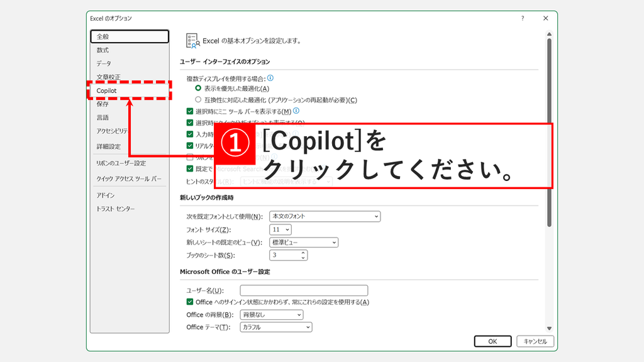Toggle 選択時にミニ ツール バーを表示する checkbox

point(190,111)
